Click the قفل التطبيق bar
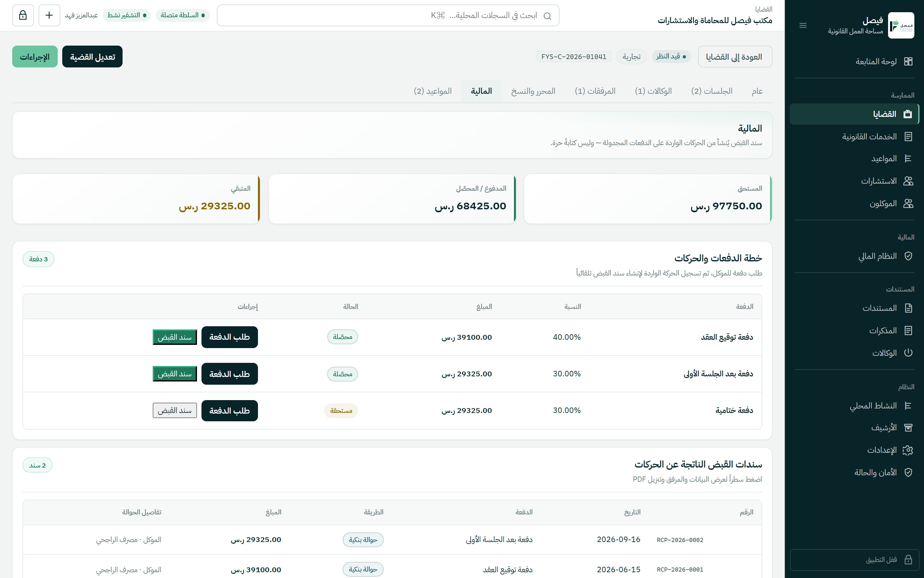Screen dimensions: 924x578 coord(854,560)
